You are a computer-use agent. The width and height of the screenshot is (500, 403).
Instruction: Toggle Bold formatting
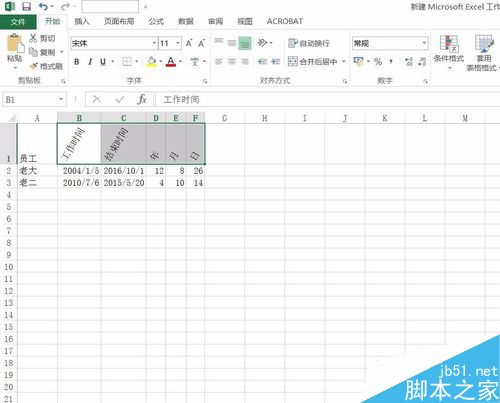[77, 62]
